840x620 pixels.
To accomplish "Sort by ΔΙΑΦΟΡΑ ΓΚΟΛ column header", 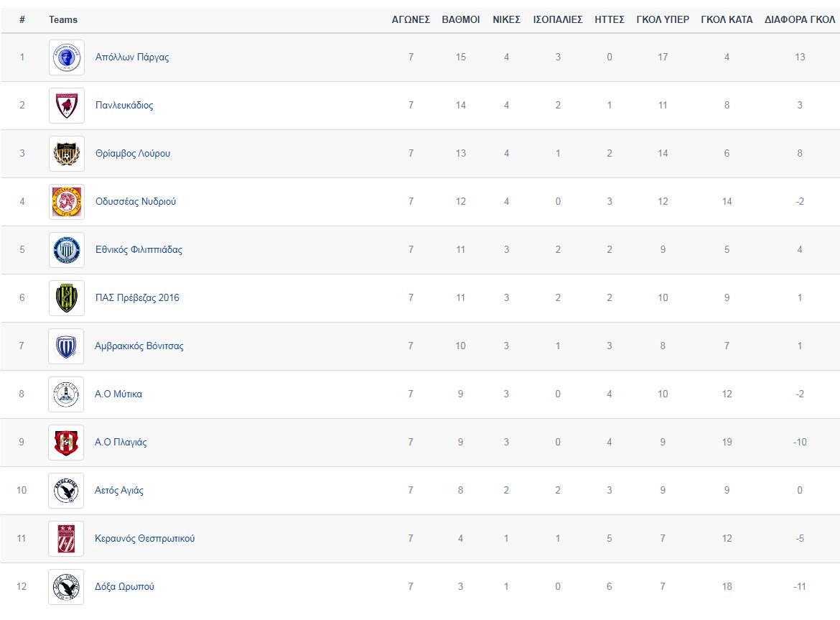I will coord(800,20).
